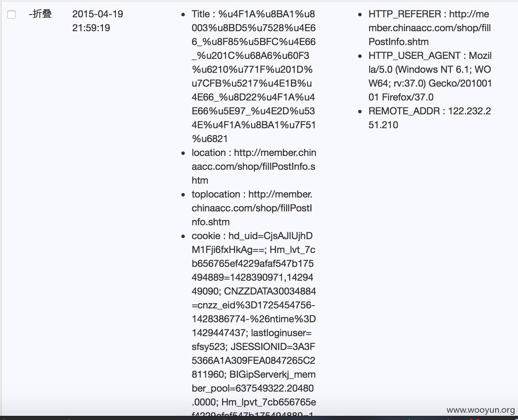Select the encoded %u4F1A%u8BA1 title text

[253, 76]
